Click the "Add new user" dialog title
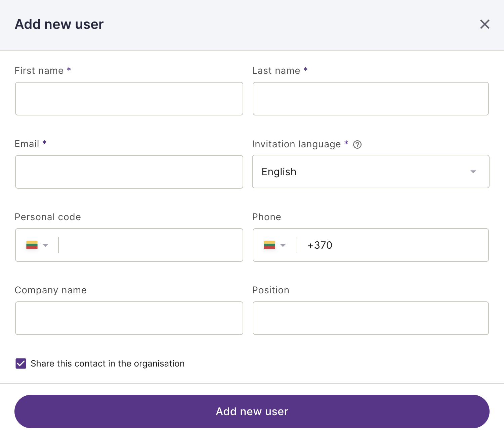Screen dimensions: 504x437 pos(59,24)
